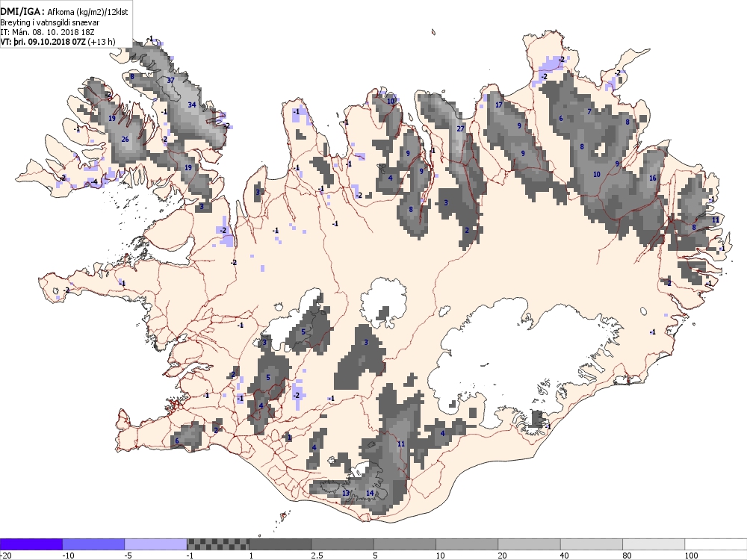Image resolution: width=747 pixels, height=560 pixels.
Task: Click the legend scale label -20
Action: point(6,556)
